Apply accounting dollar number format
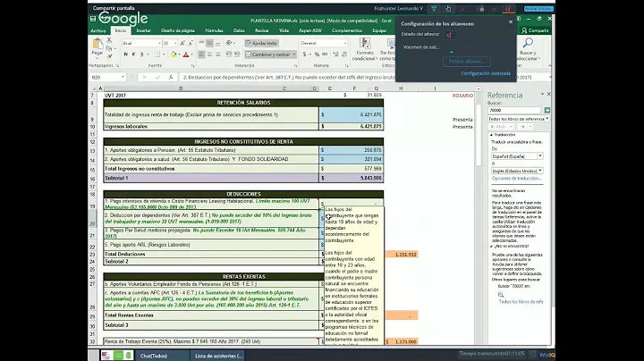 pos(304,55)
